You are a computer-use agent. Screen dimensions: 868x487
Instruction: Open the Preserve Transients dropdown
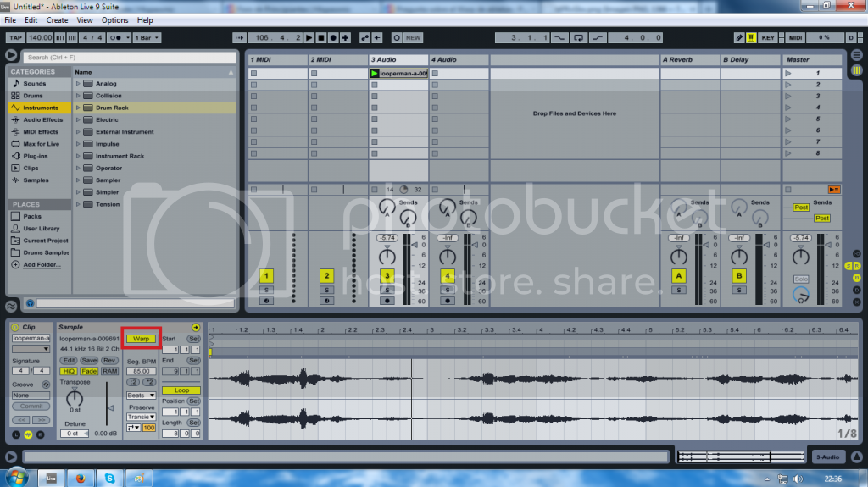(141, 417)
